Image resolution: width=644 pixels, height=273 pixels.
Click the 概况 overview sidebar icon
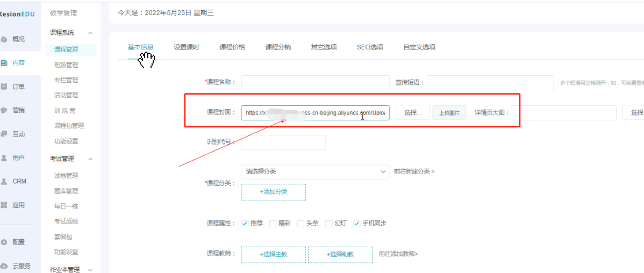pyautogui.click(x=4, y=39)
